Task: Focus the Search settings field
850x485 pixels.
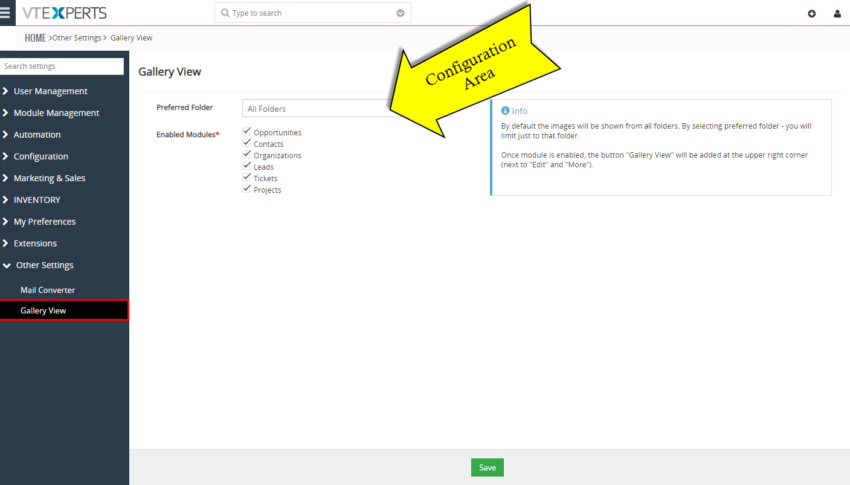Action: (62, 66)
